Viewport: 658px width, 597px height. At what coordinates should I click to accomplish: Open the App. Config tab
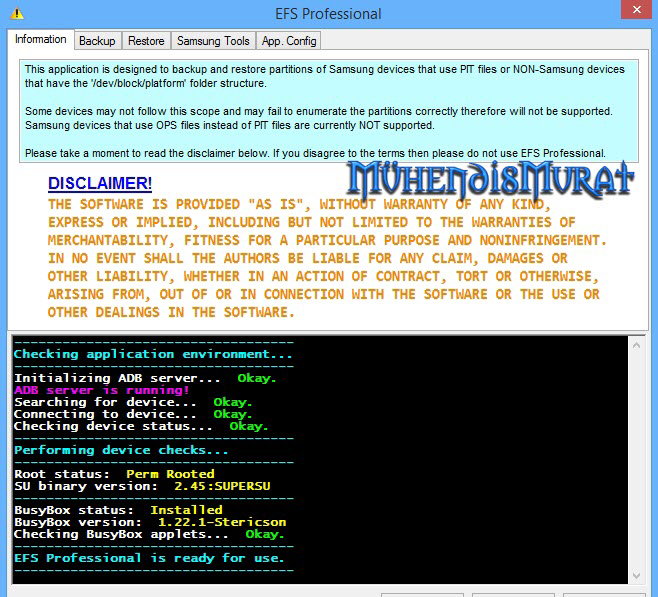tap(288, 41)
